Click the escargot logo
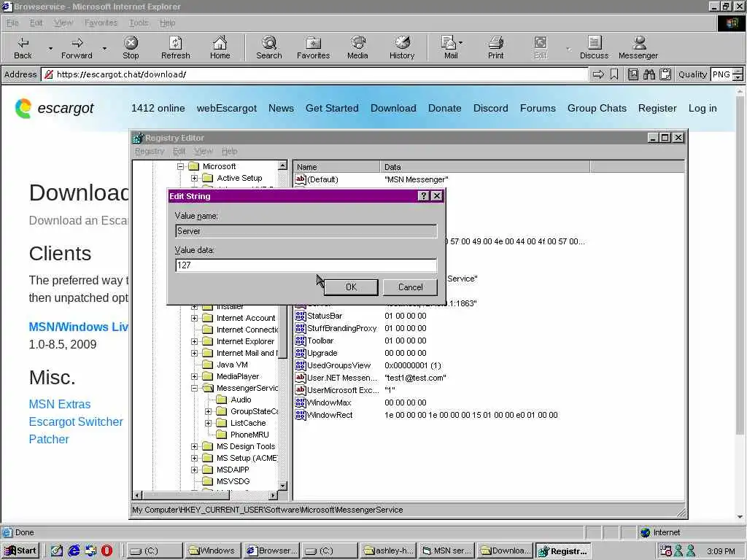747x560 pixels. point(54,108)
